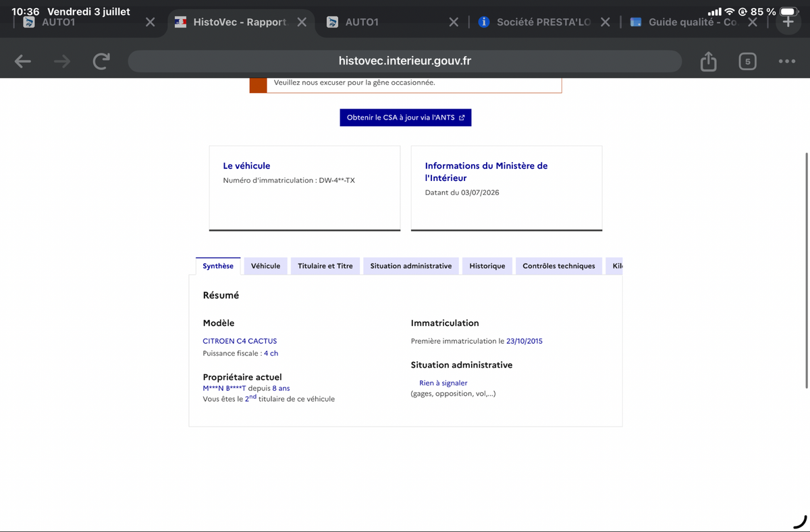Add a new tab with the plus icon

(788, 22)
